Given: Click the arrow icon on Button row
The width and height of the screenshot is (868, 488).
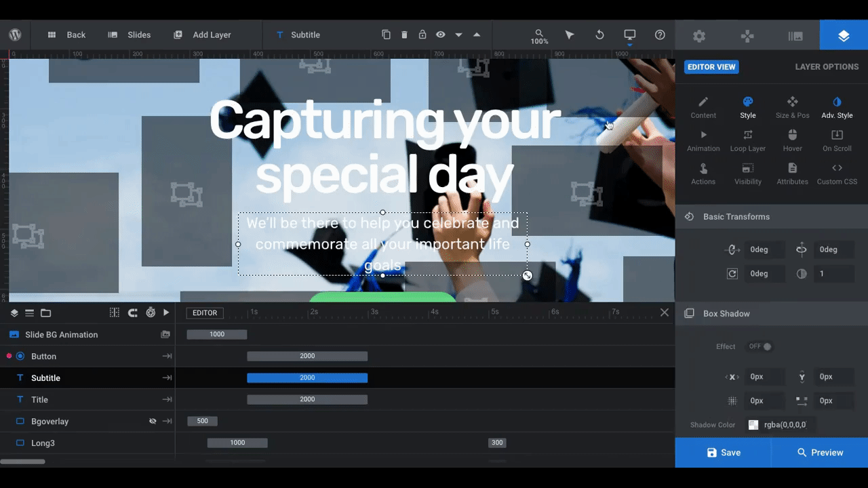Looking at the screenshot, I should (x=166, y=356).
